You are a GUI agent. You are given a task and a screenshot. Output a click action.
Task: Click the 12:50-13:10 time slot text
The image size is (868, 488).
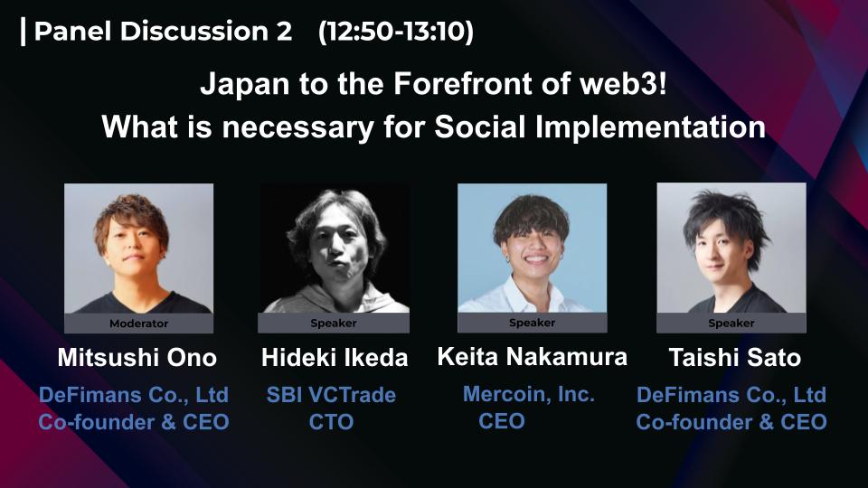tap(396, 32)
